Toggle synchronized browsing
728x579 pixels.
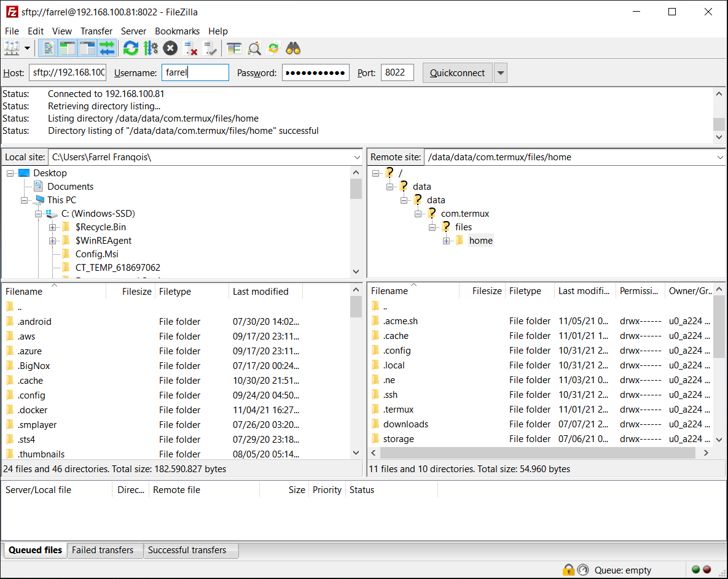point(273,49)
